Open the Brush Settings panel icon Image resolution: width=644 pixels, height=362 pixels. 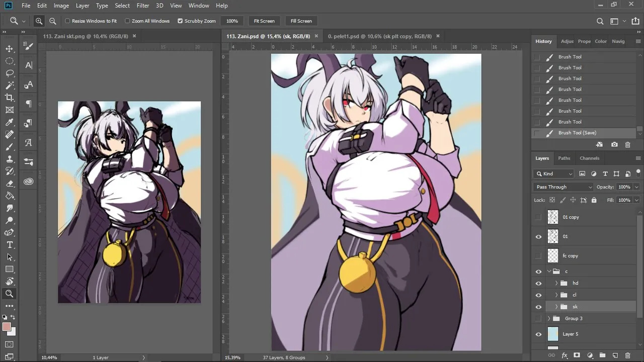pyautogui.click(x=29, y=46)
